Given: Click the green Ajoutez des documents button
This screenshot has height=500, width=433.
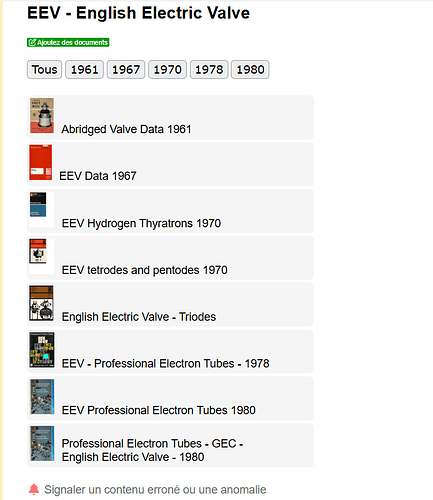Looking at the screenshot, I should [68, 42].
